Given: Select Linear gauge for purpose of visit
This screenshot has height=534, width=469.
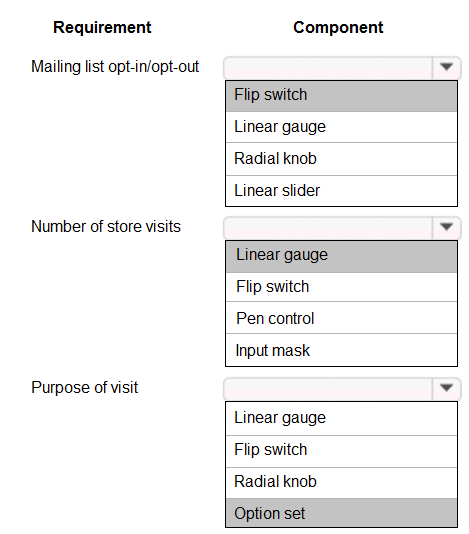Looking at the screenshot, I should pos(341,419).
